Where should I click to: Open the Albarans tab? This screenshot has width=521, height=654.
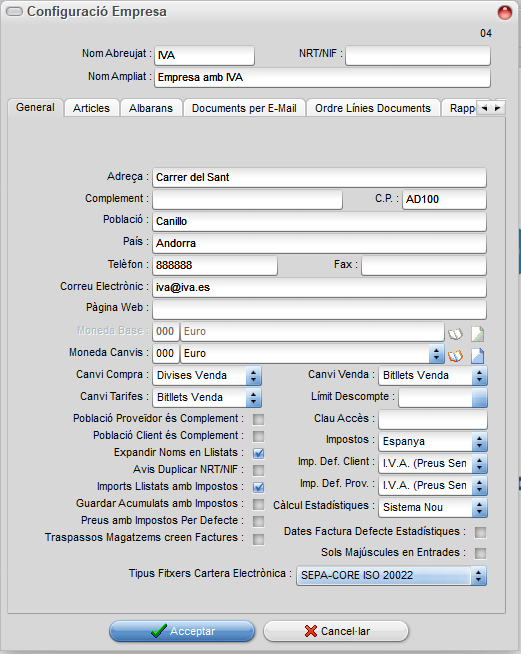point(151,108)
